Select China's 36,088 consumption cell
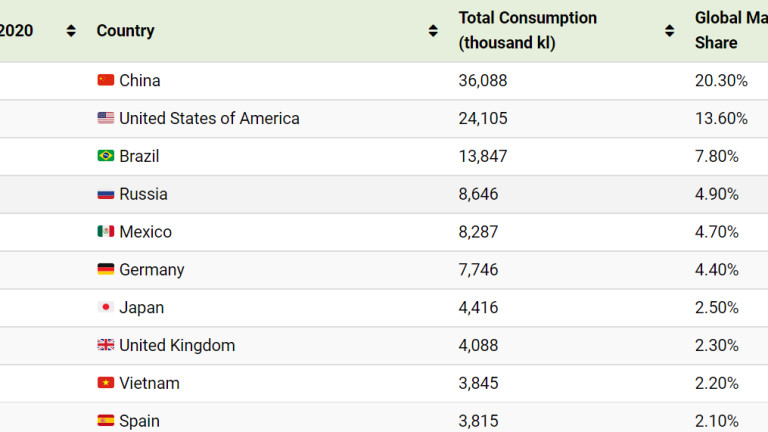768x432 pixels. tap(483, 80)
